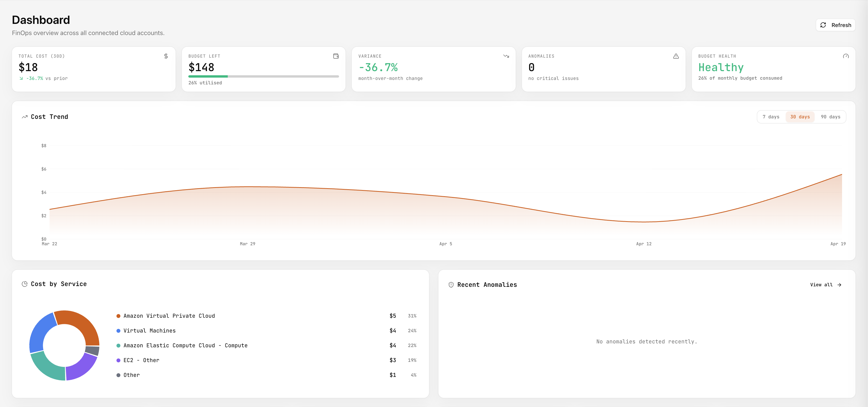
Task: Click the downward trend icon on Variance card
Action: tap(506, 56)
